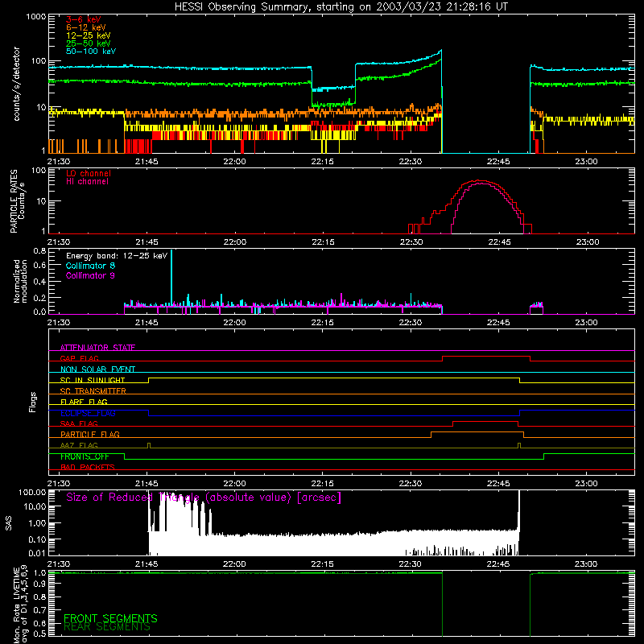The height and width of the screenshot is (644, 644).
Task: Select the SC_IN_SUNLIGHT flag label
Action: click(x=93, y=380)
